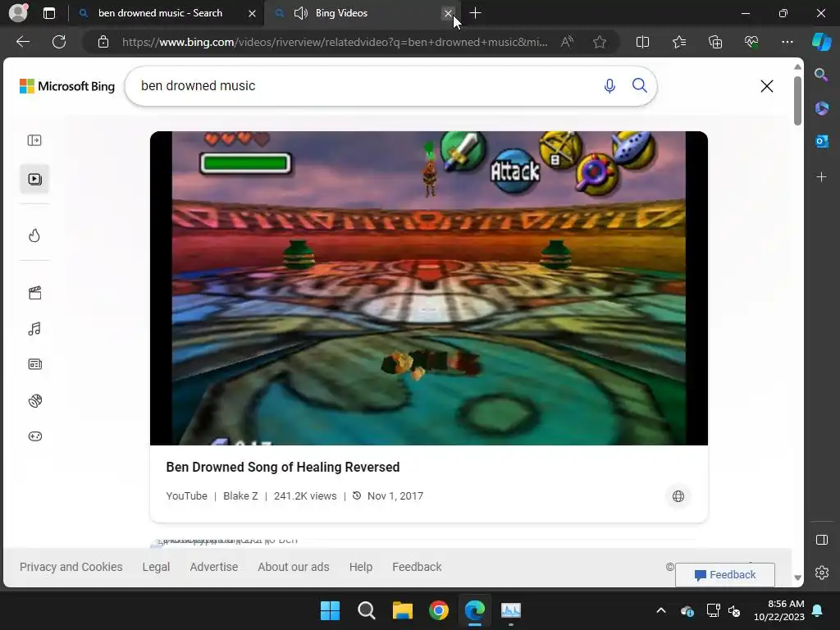
Task: Open File Explorer from taskbar
Action: tap(402, 610)
